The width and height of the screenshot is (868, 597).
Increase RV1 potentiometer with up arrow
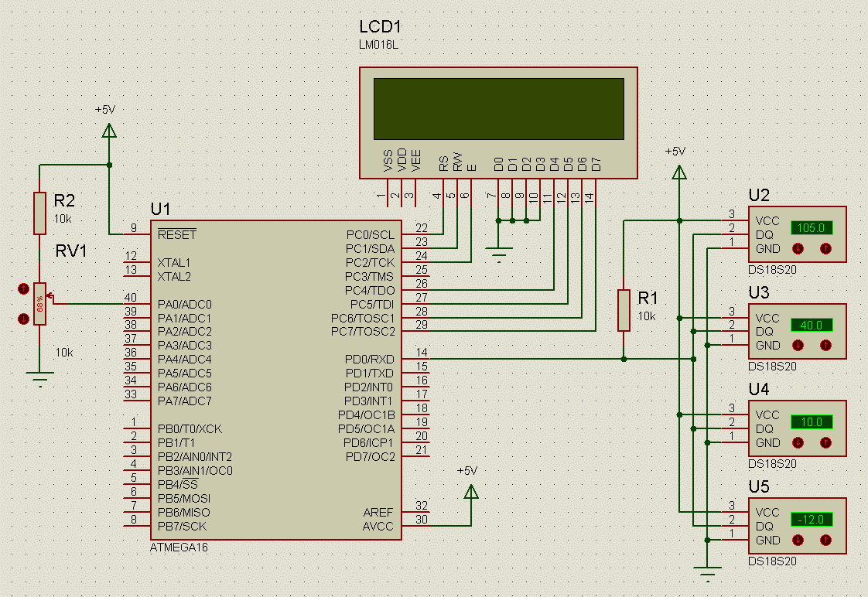tap(23, 288)
